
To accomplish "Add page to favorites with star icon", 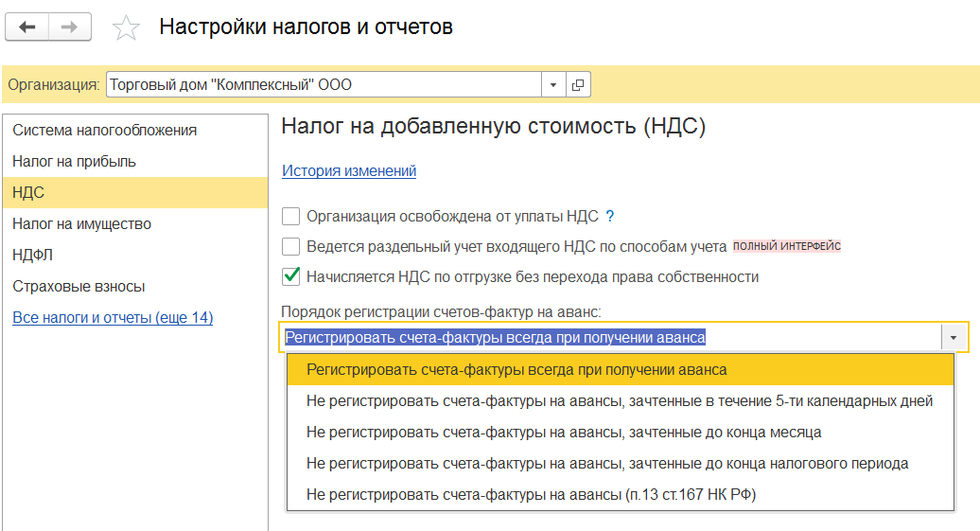I will 126,28.
